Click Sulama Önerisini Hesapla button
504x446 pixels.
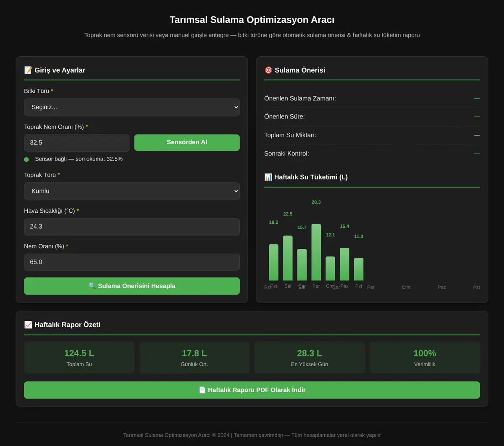132,286
